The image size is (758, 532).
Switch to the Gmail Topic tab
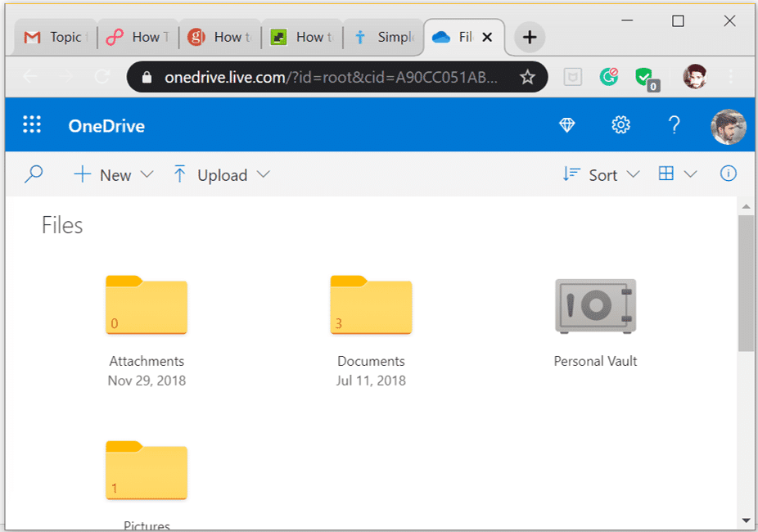point(56,37)
